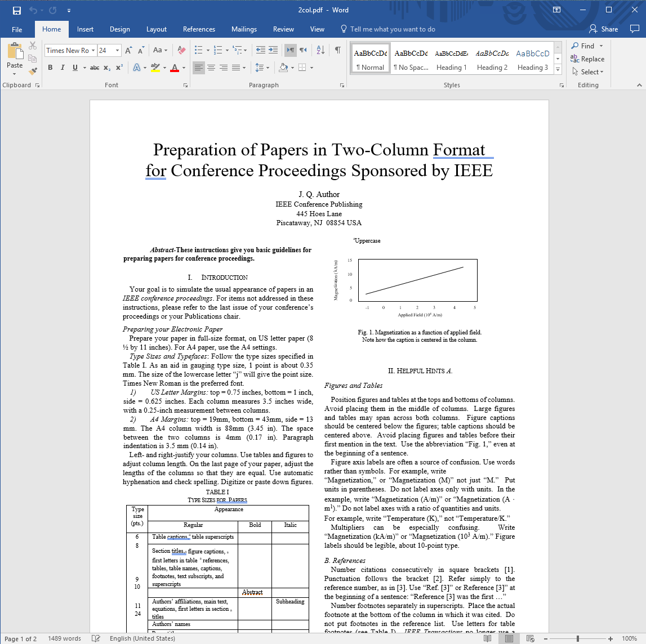Switch to the Insert tab
Image resolution: width=646 pixels, height=644 pixels.
tap(85, 29)
